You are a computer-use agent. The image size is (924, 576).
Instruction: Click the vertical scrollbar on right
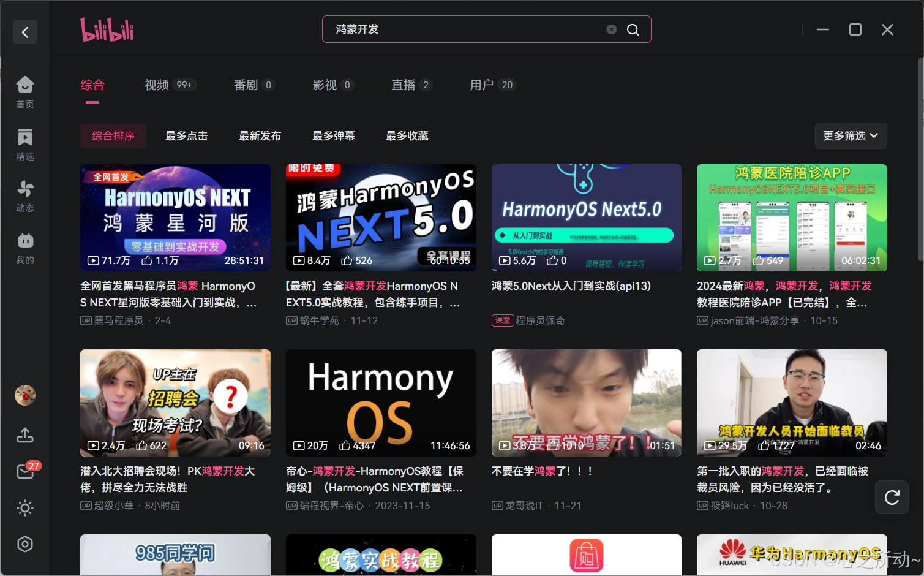(920, 159)
